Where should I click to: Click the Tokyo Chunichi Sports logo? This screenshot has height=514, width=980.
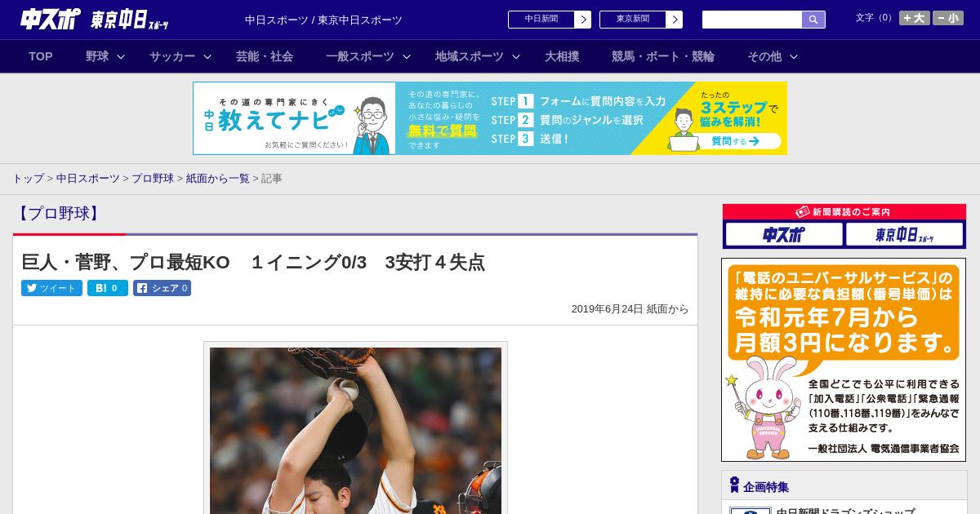(x=129, y=20)
